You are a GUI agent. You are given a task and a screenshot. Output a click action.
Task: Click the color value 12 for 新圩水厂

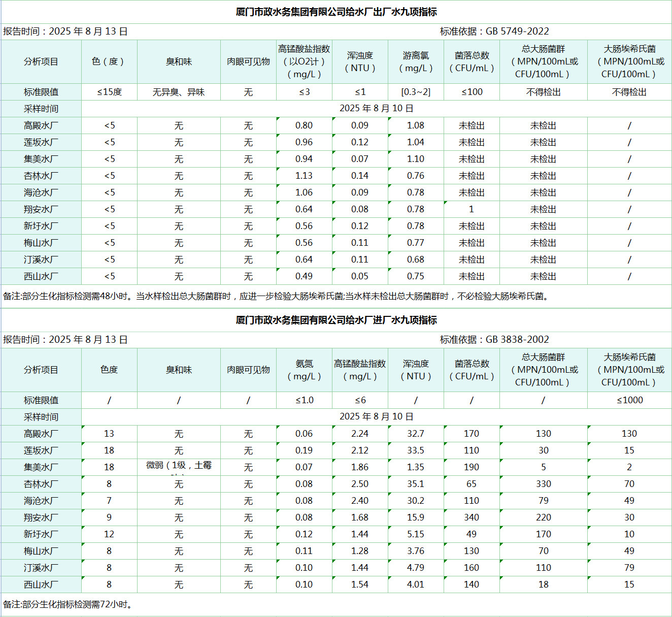click(x=109, y=534)
